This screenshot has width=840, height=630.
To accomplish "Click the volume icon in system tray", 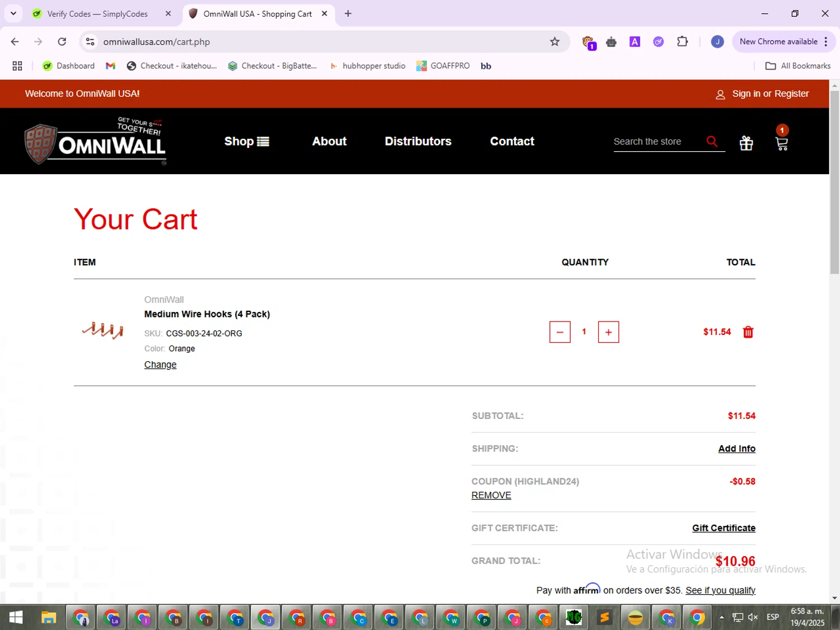I will coord(753,617).
